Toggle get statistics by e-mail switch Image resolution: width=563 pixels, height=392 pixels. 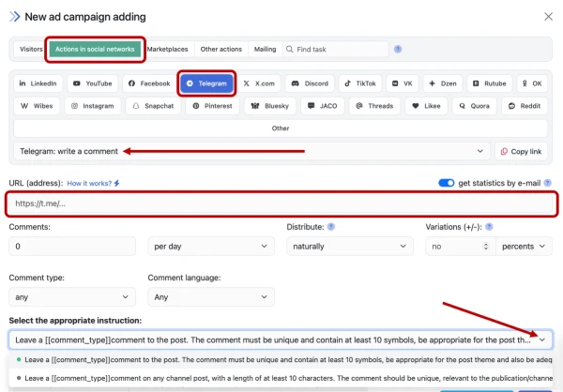tap(447, 183)
